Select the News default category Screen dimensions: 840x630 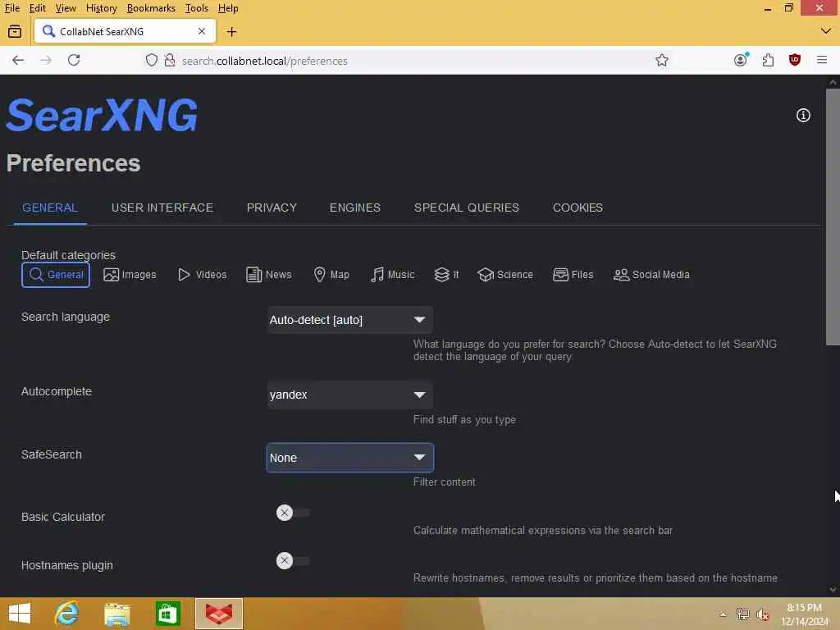pyautogui.click(x=269, y=275)
